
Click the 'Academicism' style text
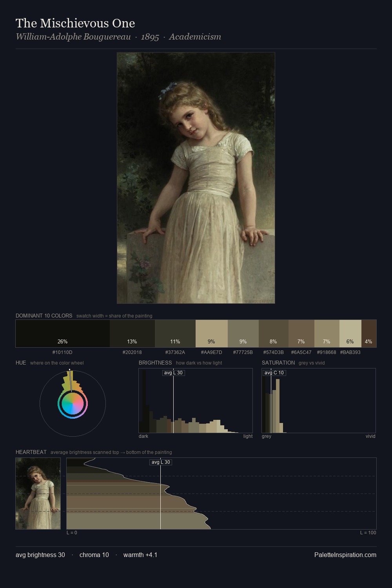[x=195, y=37]
